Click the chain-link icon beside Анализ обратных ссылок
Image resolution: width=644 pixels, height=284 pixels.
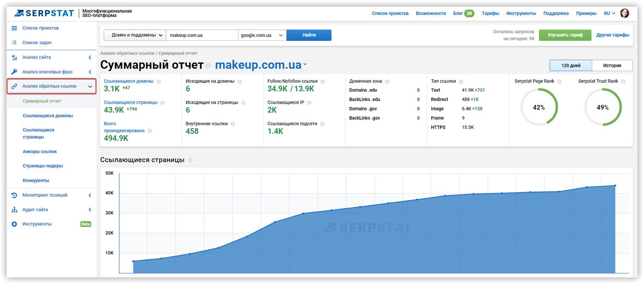14,86
